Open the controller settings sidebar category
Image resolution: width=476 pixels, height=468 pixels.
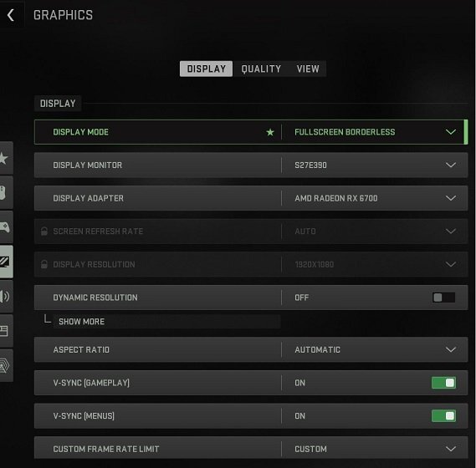[6, 227]
